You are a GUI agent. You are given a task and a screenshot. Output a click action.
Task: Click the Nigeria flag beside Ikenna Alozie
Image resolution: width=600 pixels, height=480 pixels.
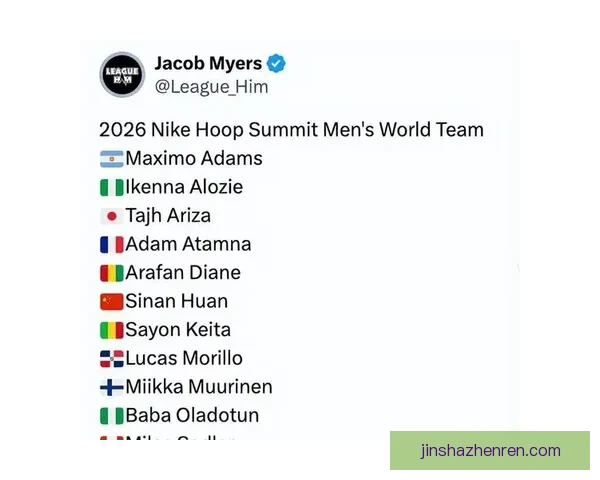(111, 187)
